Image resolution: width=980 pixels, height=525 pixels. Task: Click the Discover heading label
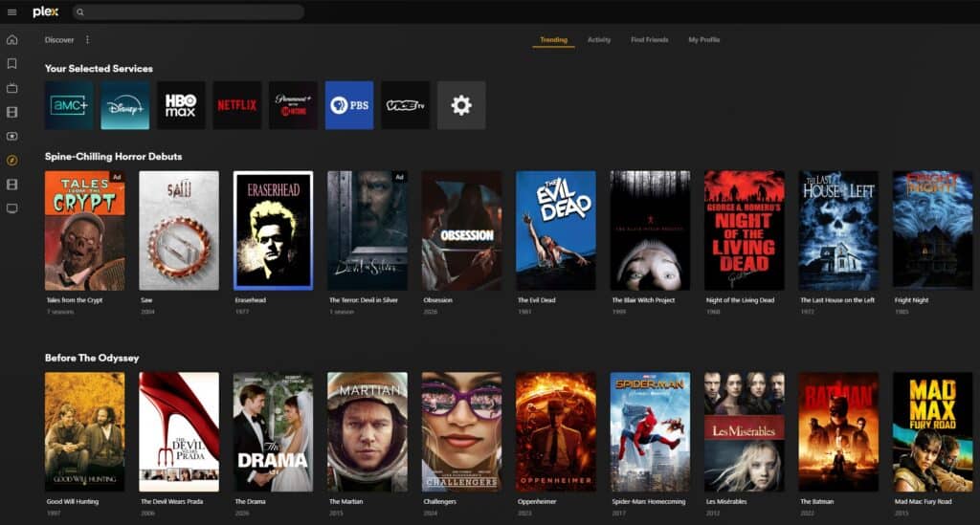(59, 40)
